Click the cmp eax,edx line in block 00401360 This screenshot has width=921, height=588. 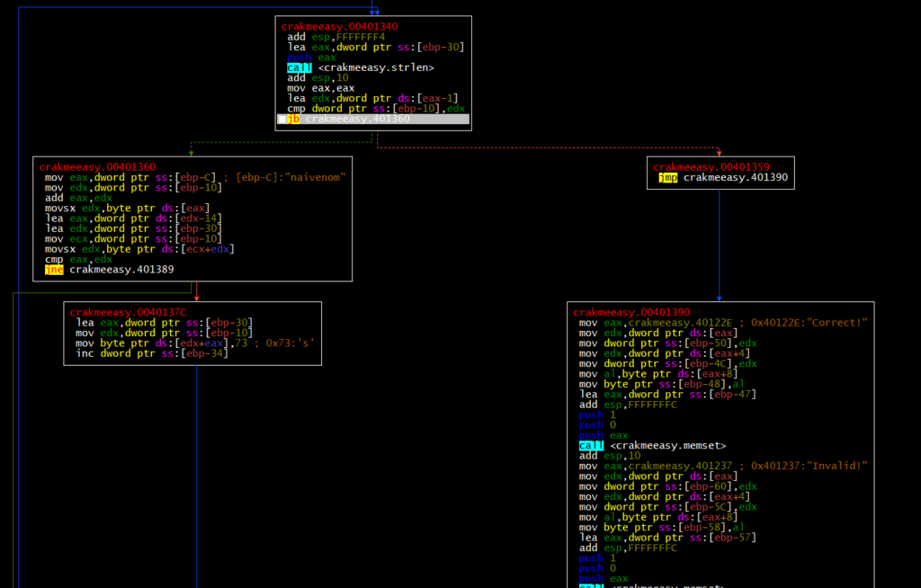click(x=79, y=259)
